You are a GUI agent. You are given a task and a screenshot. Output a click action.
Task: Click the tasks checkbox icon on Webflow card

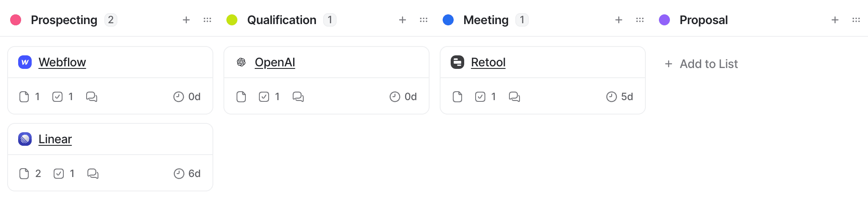tap(57, 97)
